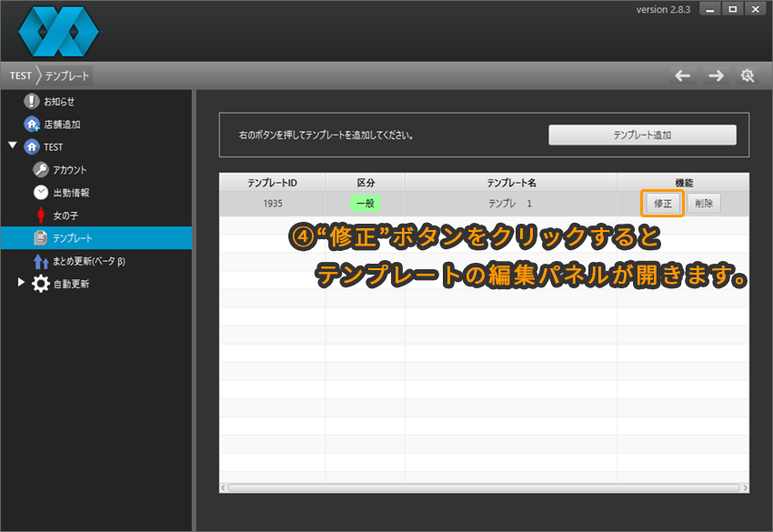Click the forward arrow navigation icon

pos(716,75)
